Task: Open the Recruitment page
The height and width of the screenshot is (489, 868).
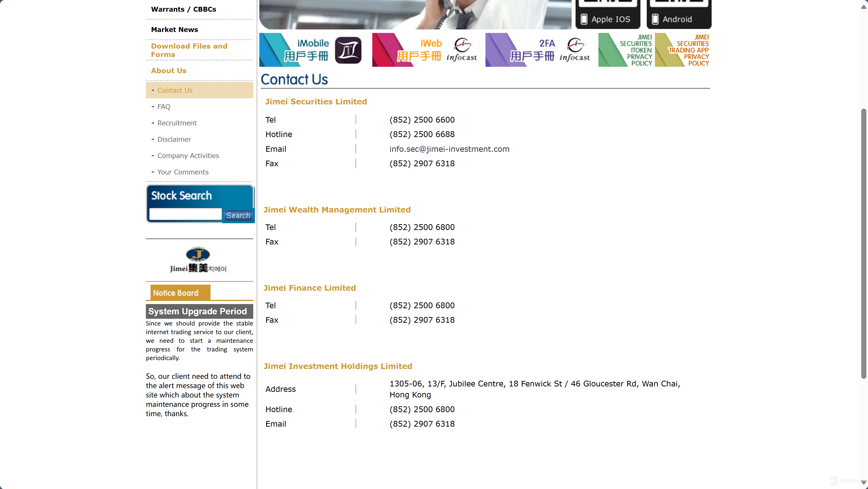Action: (x=177, y=123)
